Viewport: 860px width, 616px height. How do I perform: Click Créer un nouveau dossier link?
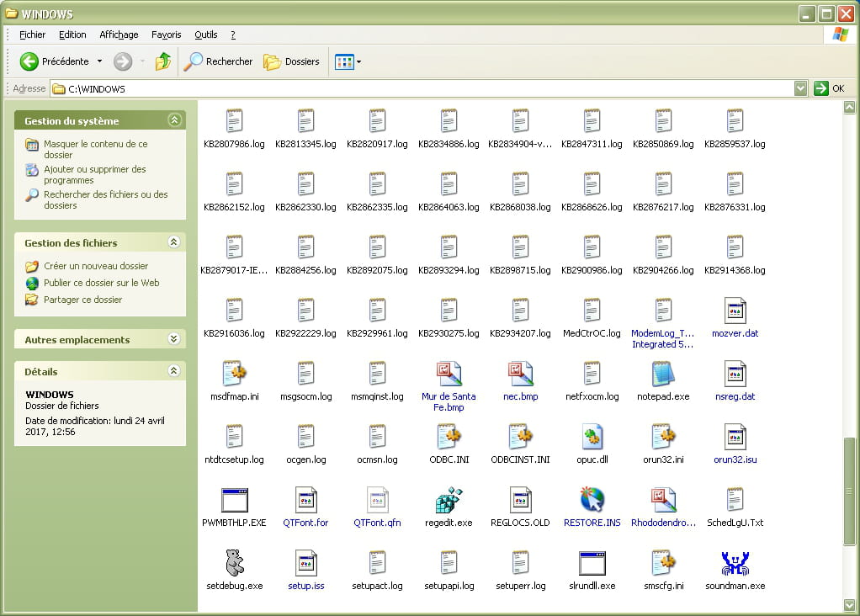pos(95,266)
